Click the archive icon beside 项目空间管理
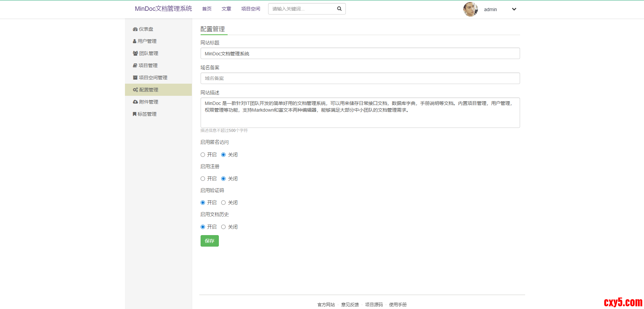Screen dimensions: 644x309 coord(135,78)
